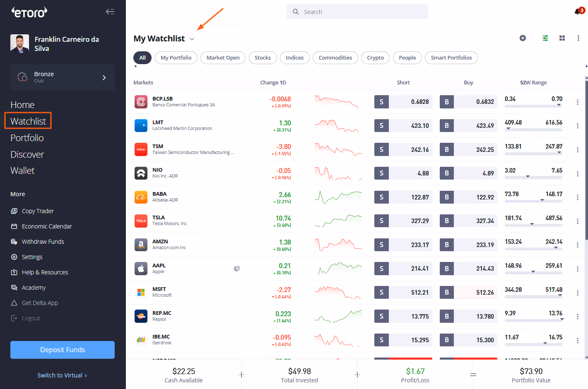
Task: Open the MSFT row options menu
Action: 578,293
